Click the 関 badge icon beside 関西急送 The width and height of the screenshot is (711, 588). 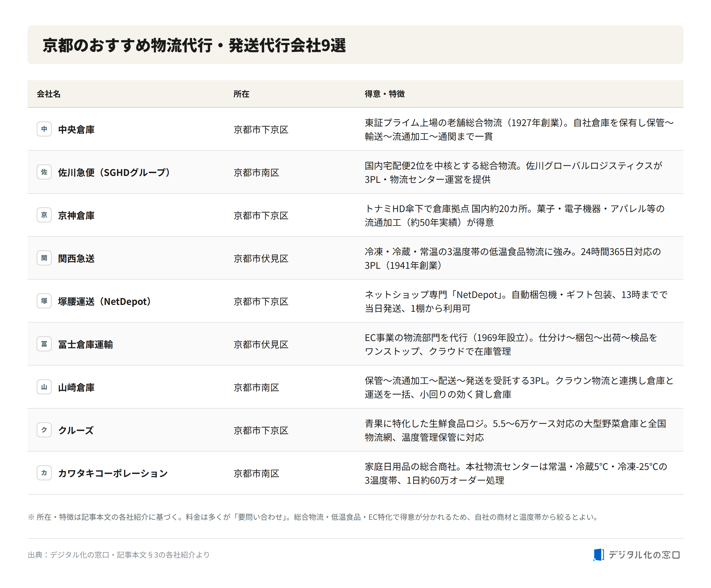click(44, 258)
